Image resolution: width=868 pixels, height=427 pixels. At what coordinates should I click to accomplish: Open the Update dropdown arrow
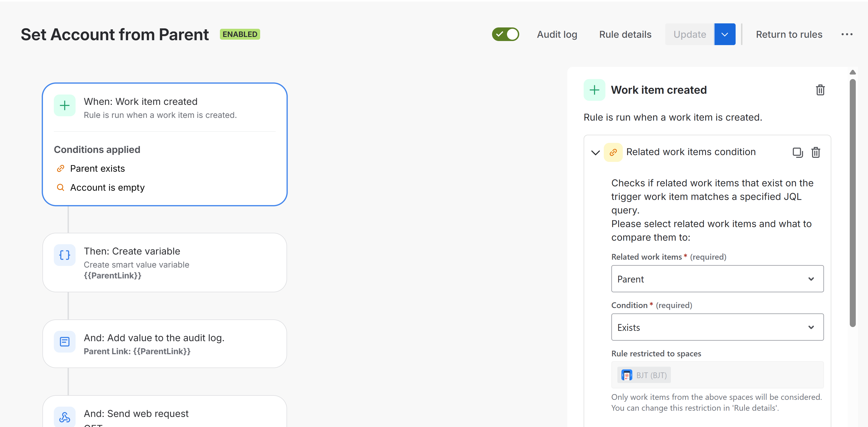click(x=724, y=34)
